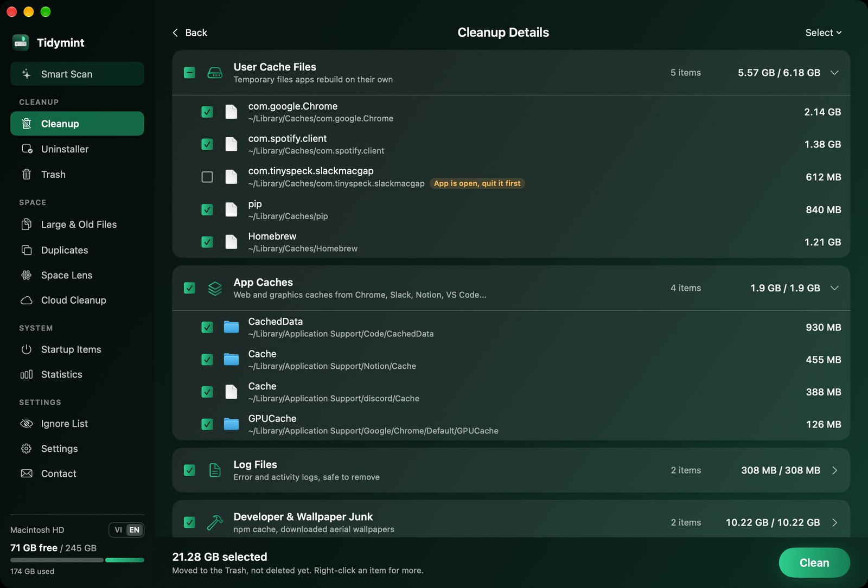The height and width of the screenshot is (588, 868).
Task: Click the Statistics bar chart icon
Action: [x=27, y=374]
